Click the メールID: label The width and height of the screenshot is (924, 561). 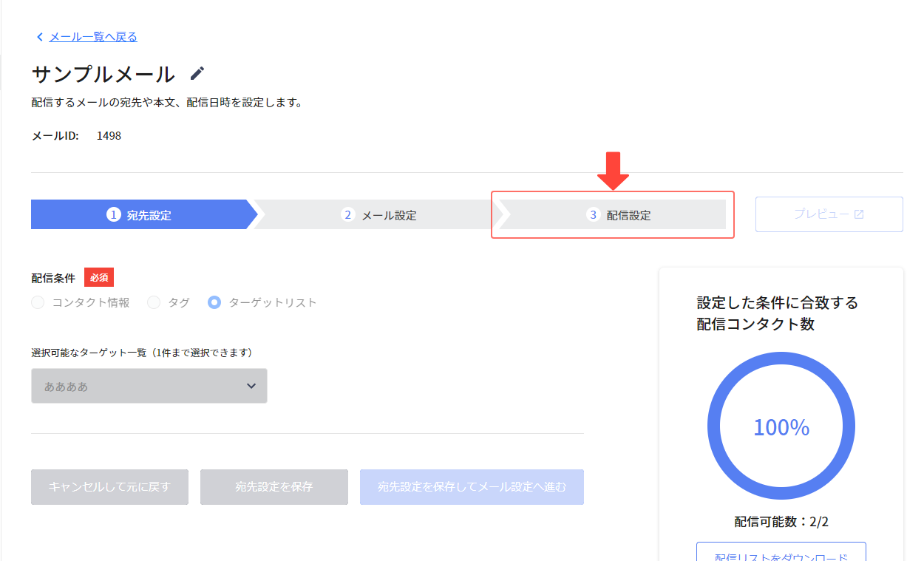click(55, 136)
